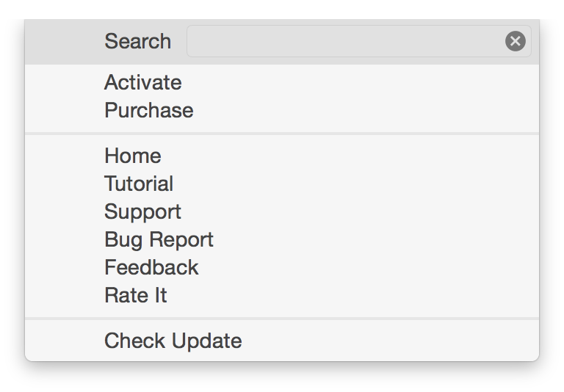Image resolution: width=564 pixels, height=392 pixels.
Task: Select the Activate menu item
Action: (x=143, y=82)
